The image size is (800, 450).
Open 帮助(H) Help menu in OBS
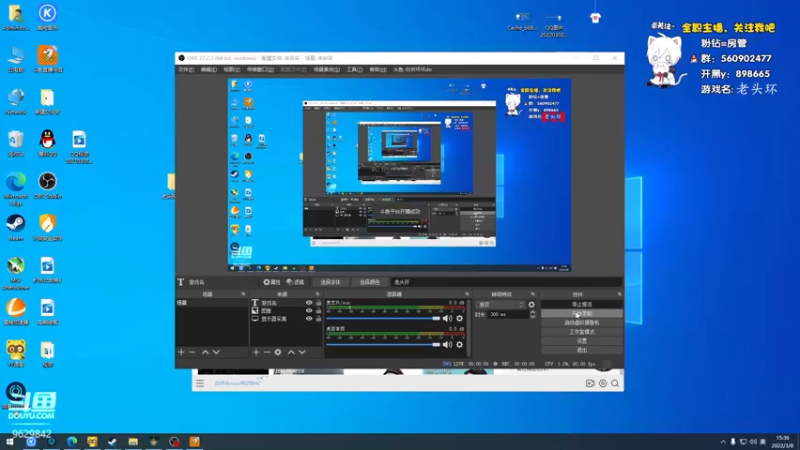point(378,69)
